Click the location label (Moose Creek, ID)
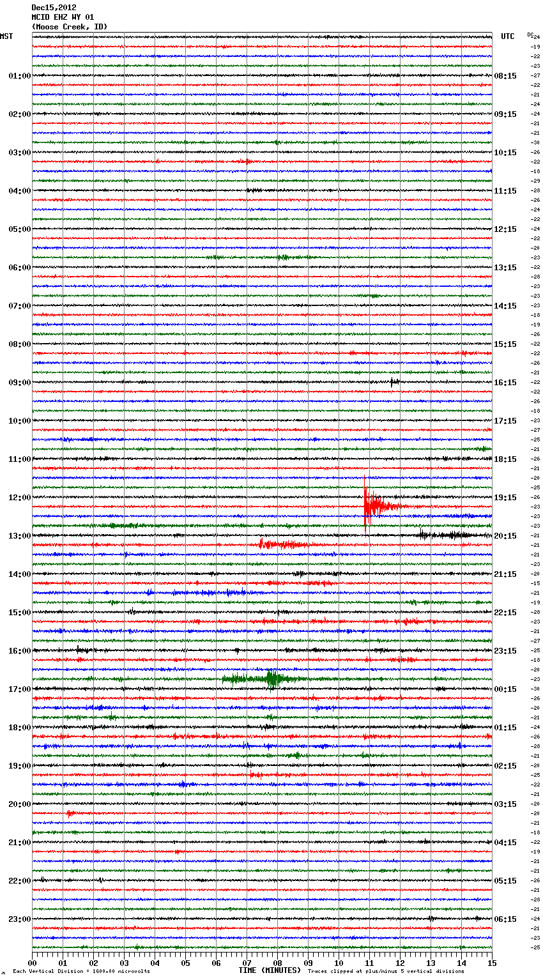 point(70,27)
